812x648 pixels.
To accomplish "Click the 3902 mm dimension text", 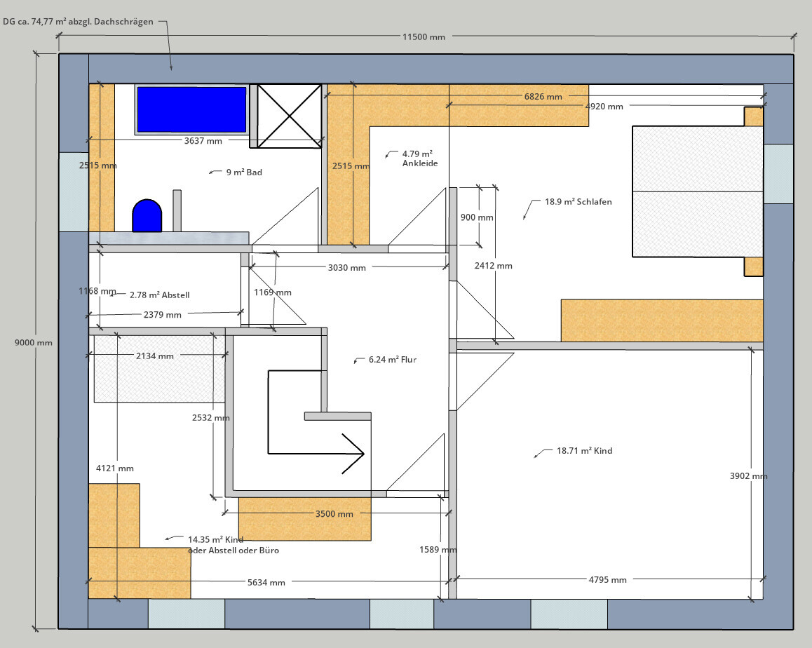I will click(748, 476).
